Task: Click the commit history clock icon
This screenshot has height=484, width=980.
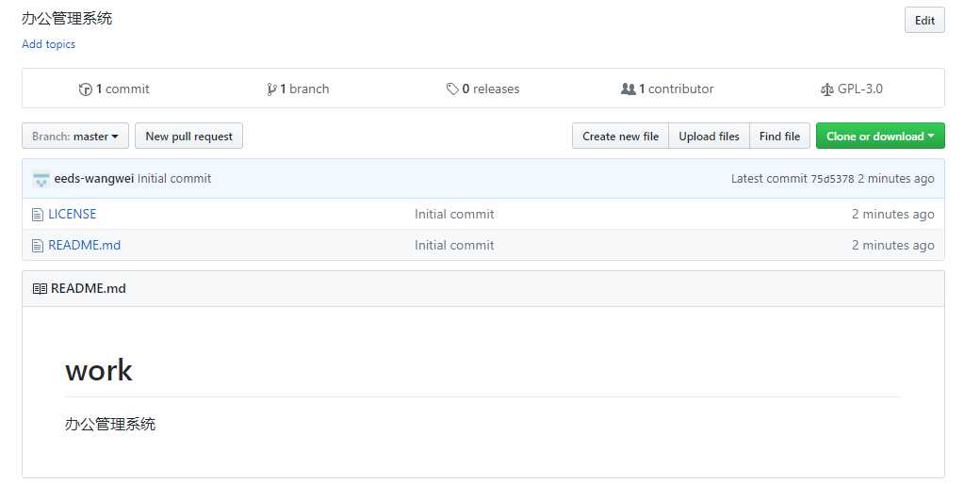Action: 86,89
